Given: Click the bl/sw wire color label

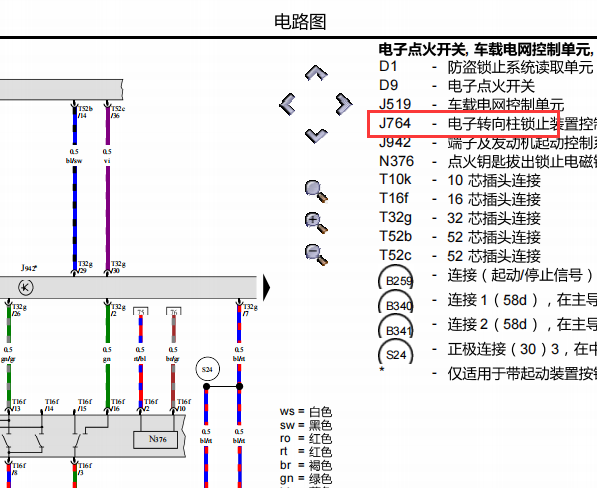Looking at the screenshot, I should pos(74,161).
